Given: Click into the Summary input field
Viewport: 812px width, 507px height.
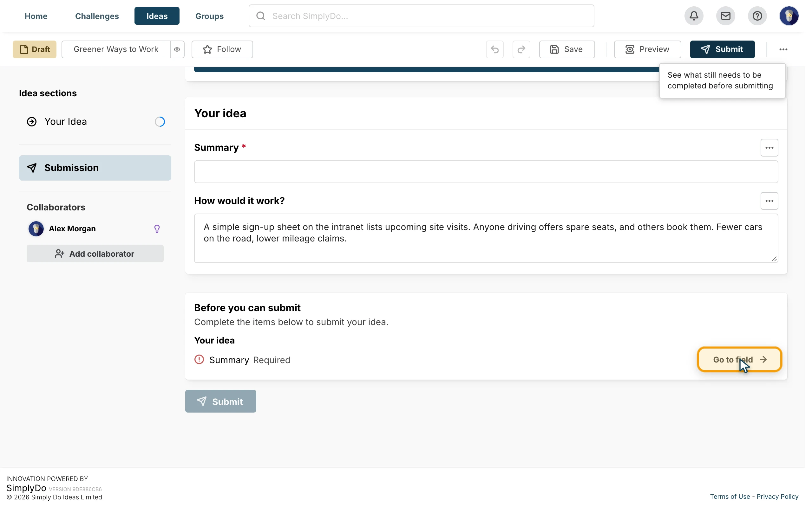Looking at the screenshot, I should point(486,172).
